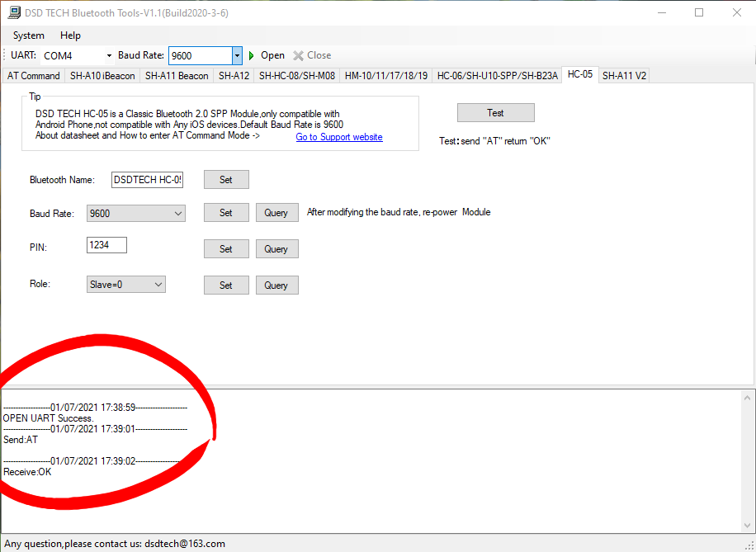Click in the PIN 1234 input field

click(106, 245)
